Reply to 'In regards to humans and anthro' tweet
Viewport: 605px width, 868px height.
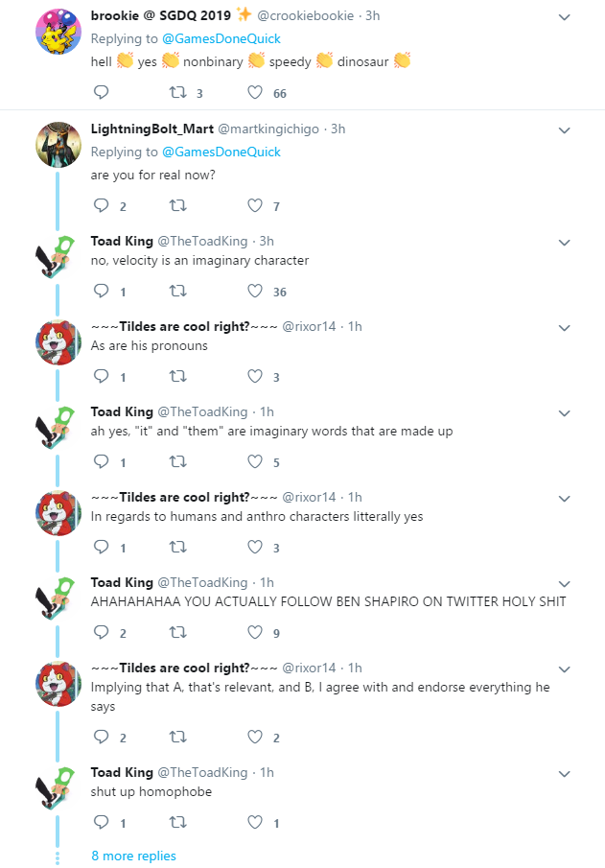[x=102, y=547]
